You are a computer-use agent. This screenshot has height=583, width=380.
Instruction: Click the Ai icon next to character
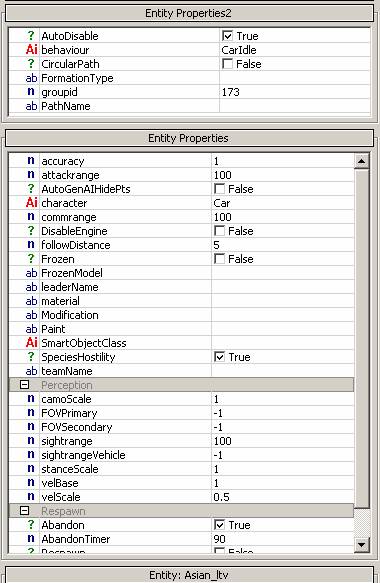(x=32, y=203)
